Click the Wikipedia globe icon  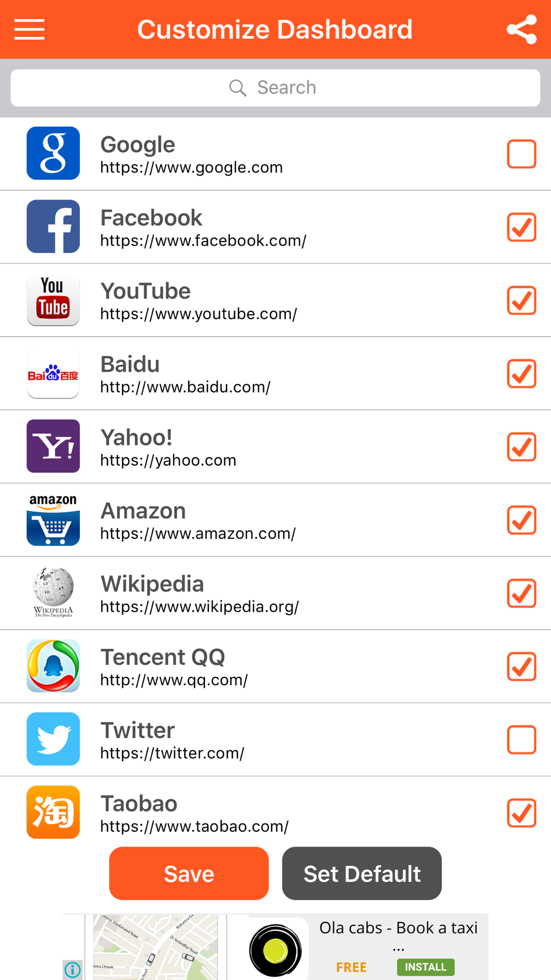pos(53,593)
